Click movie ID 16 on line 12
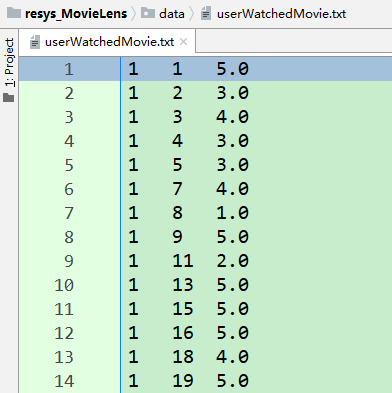This screenshot has height=393, width=392. click(x=183, y=333)
